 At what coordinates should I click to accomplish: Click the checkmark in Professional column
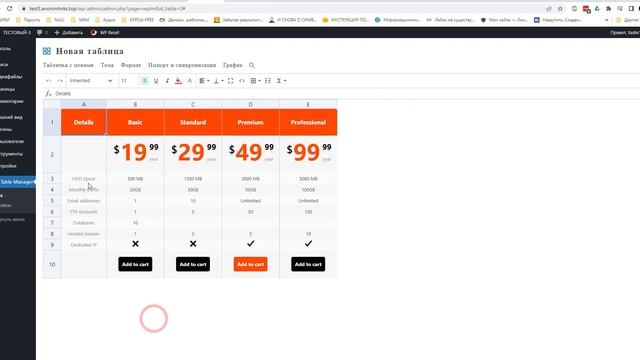click(308, 243)
